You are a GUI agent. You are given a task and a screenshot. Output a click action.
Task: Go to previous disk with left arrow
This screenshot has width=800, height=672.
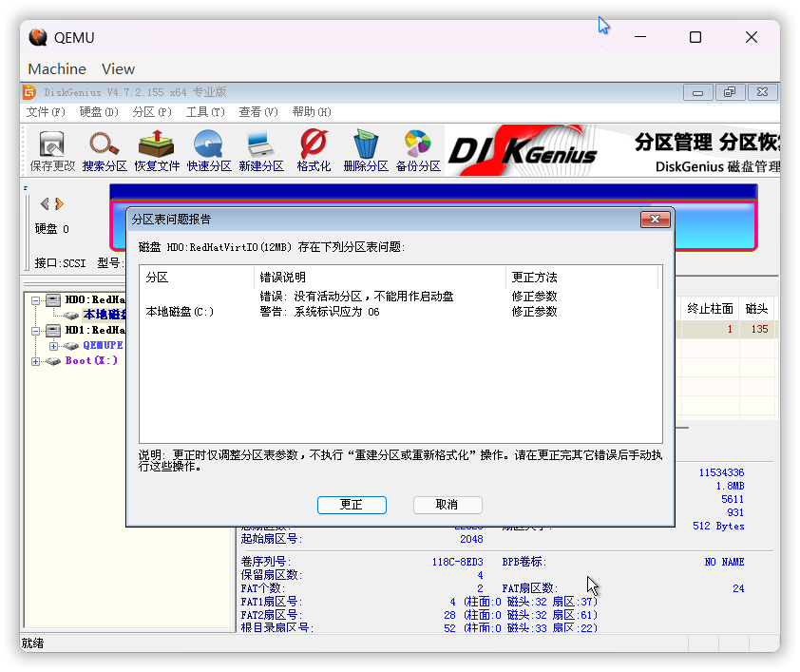[x=45, y=203]
